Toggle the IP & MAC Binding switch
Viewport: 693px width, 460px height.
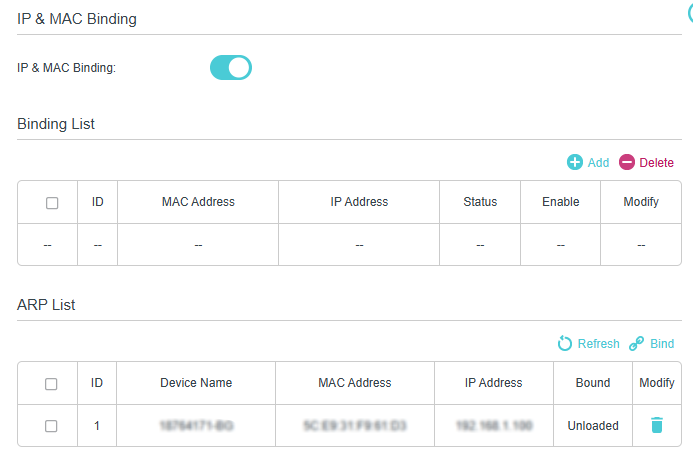tap(231, 68)
